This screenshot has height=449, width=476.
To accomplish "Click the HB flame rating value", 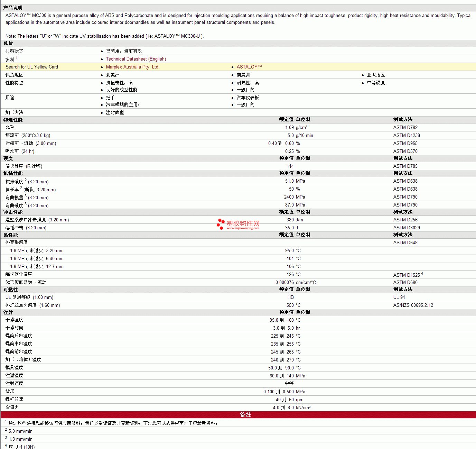I will (291, 297).
